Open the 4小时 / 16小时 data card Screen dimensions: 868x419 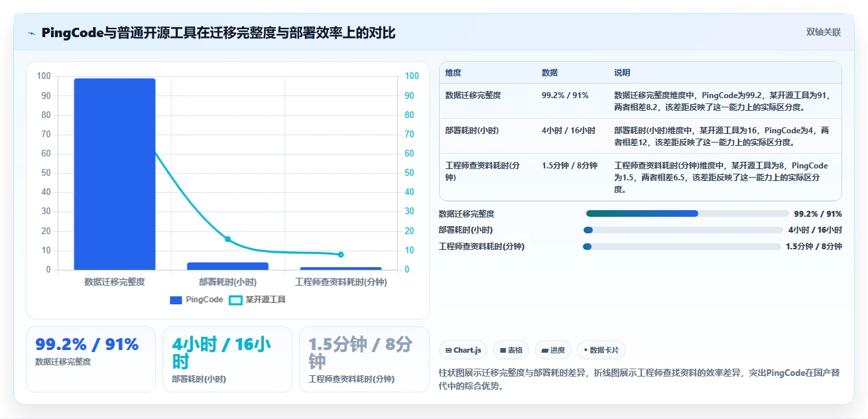(x=227, y=359)
